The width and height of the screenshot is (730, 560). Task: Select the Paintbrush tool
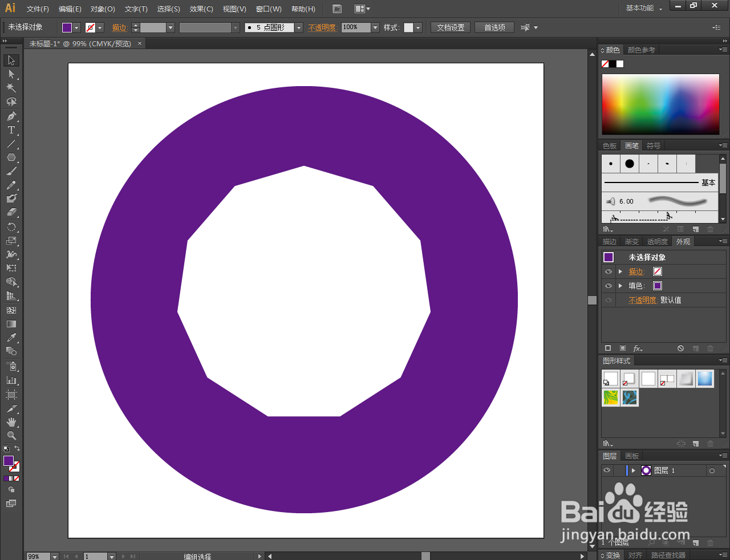click(11, 171)
